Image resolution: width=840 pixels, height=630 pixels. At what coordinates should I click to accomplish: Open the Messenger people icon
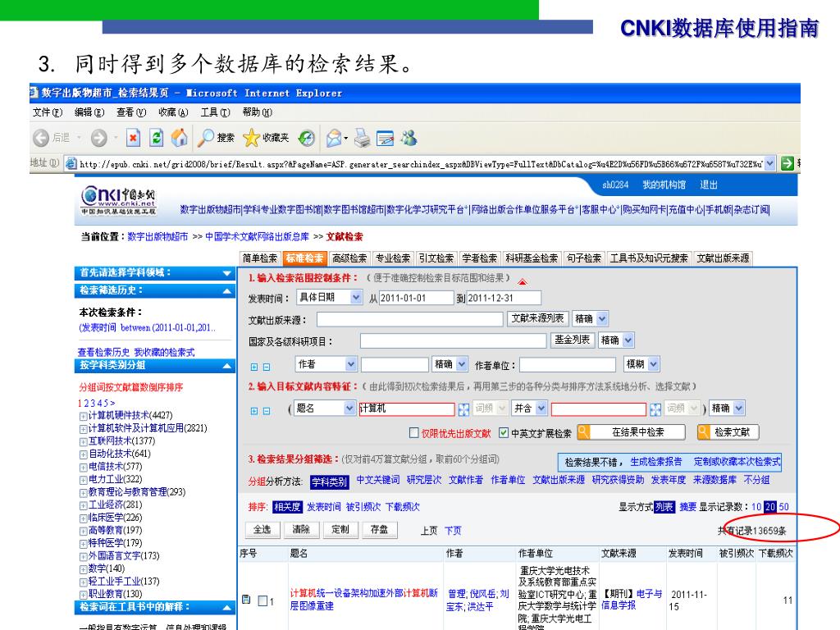click(x=409, y=138)
